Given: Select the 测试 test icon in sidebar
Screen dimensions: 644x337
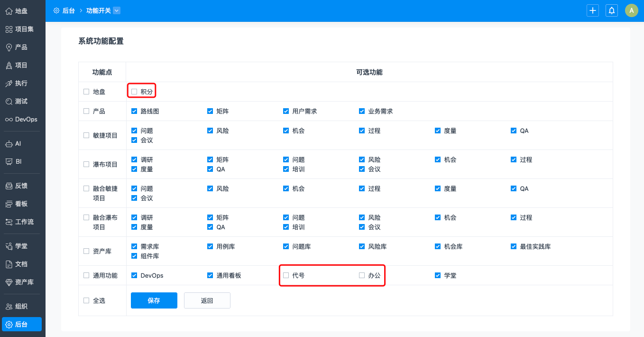Looking at the screenshot, I should [x=9, y=101].
